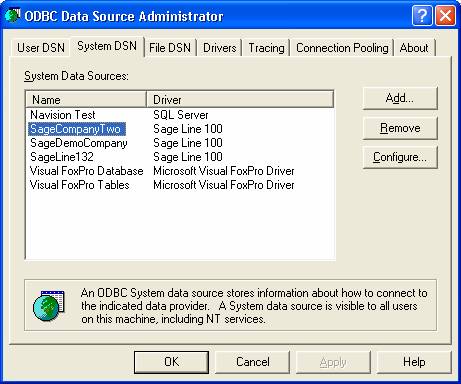Open the Tracing tab
This screenshot has width=461, height=384.
click(266, 48)
